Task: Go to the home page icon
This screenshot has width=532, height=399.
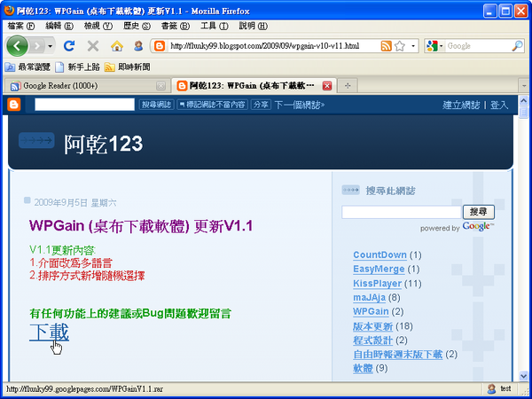Action: (x=117, y=46)
